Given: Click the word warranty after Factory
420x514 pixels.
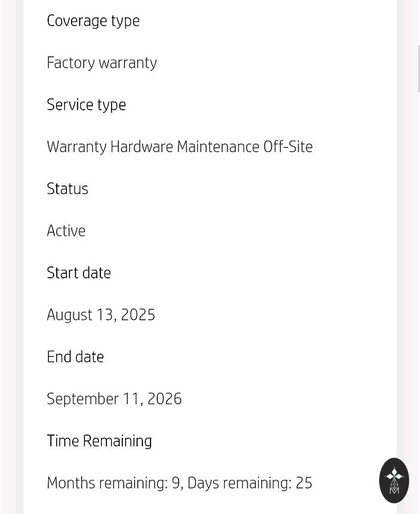Looking at the screenshot, I should (128, 63).
